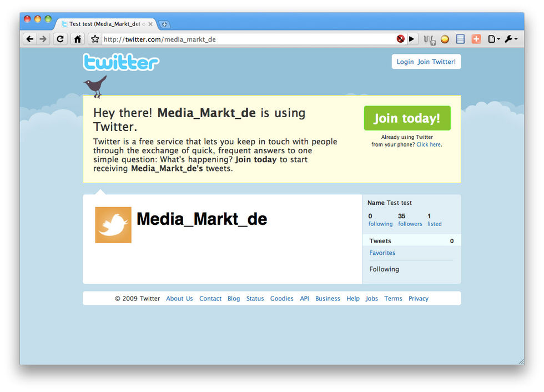The image size is (544, 392).
Task: Open a new tab with the plus button
Action: coord(165,24)
